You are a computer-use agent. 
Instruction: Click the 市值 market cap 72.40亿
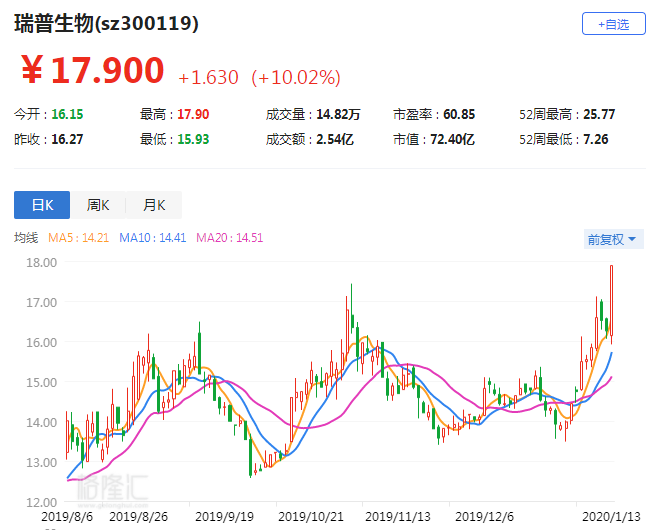click(x=452, y=139)
